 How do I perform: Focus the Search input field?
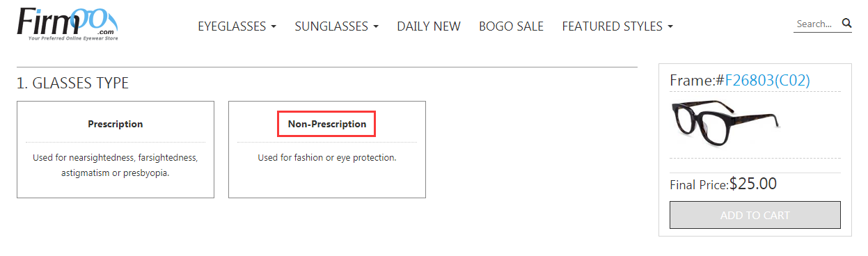click(x=816, y=24)
